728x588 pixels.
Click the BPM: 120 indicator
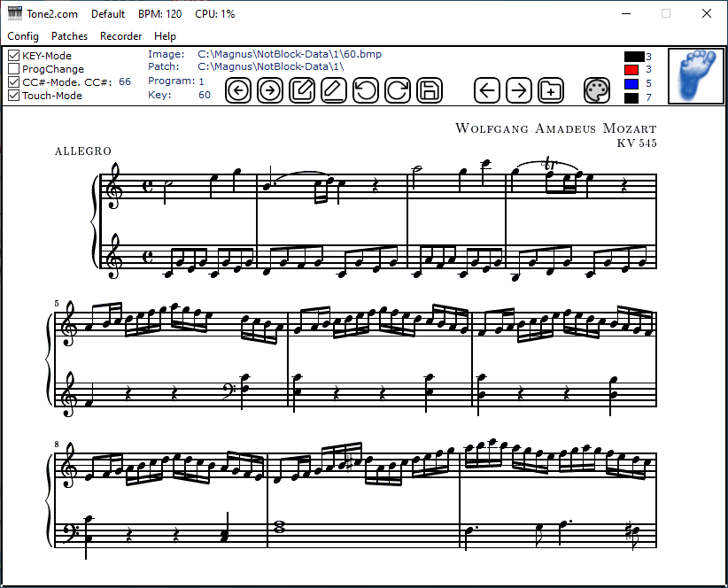click(159, 14)
